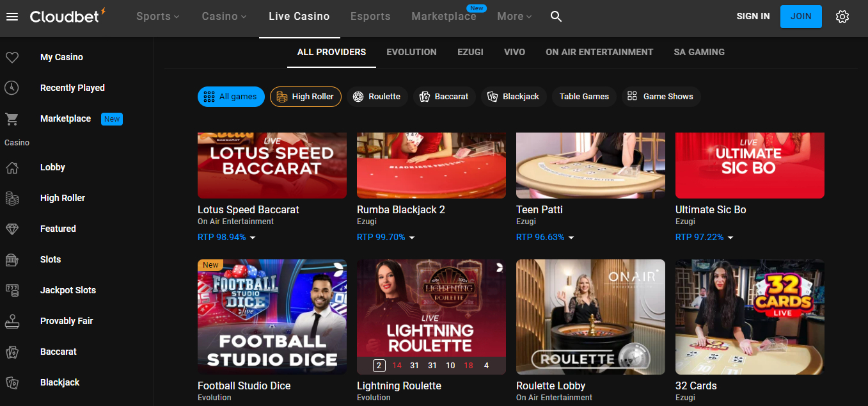Click the cards icon in Baccarat filter
The width and height of the screenshot is (868, 406).
pyautogui.click(x=424, y=97)
